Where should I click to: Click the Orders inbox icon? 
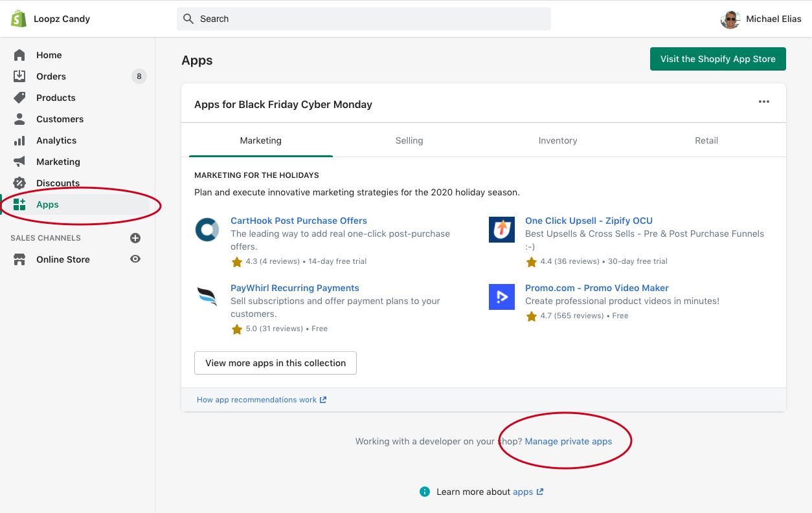click(x=19, y=76)
